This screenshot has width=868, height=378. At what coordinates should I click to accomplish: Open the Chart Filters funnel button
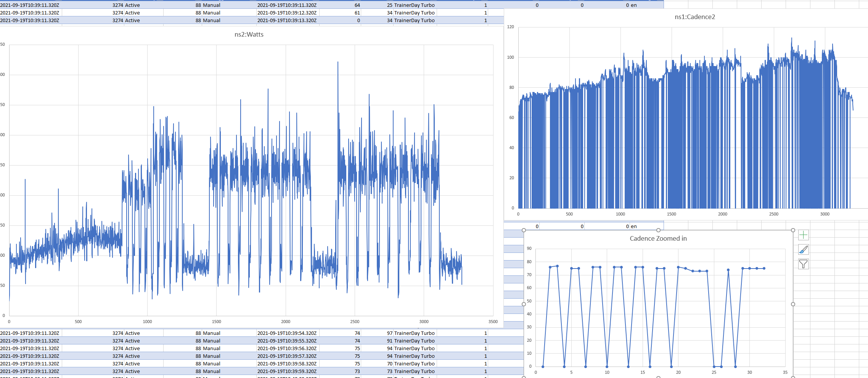tap(803, 264)
